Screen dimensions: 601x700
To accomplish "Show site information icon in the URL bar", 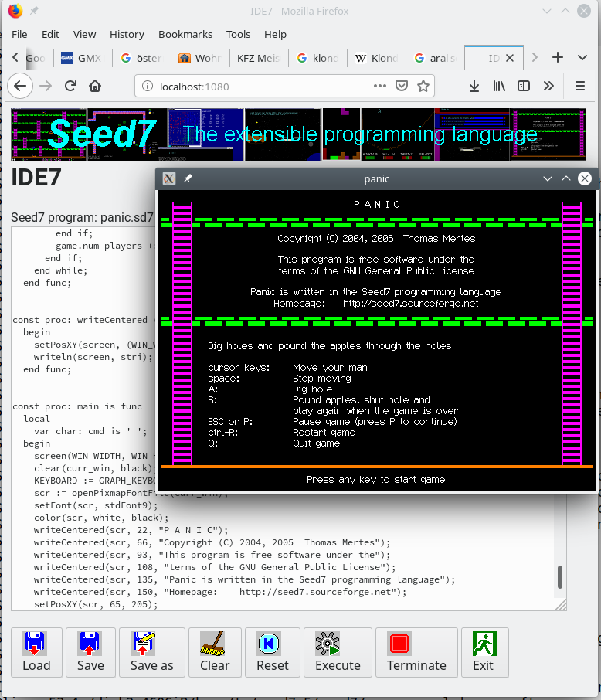I will tap(148, 87).
